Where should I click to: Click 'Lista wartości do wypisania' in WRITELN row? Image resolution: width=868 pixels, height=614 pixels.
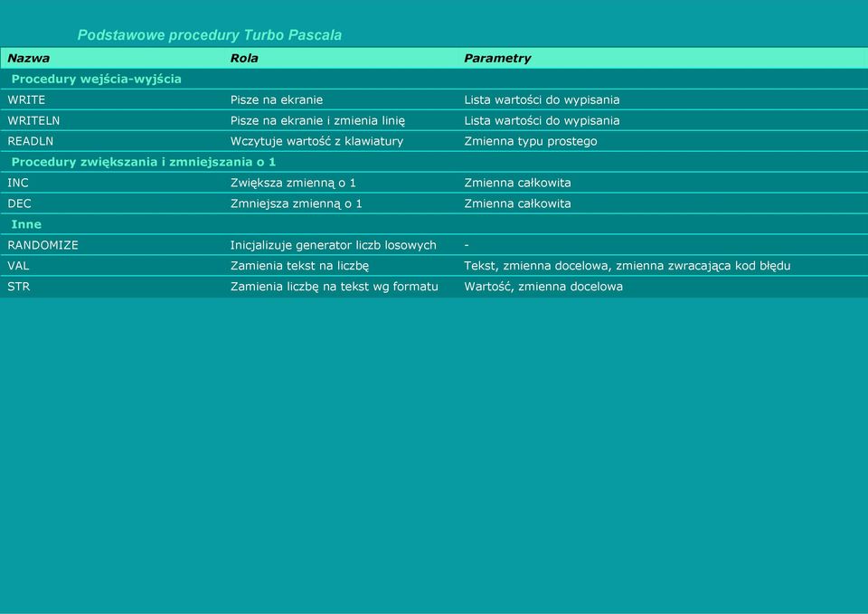coord(542,120)
